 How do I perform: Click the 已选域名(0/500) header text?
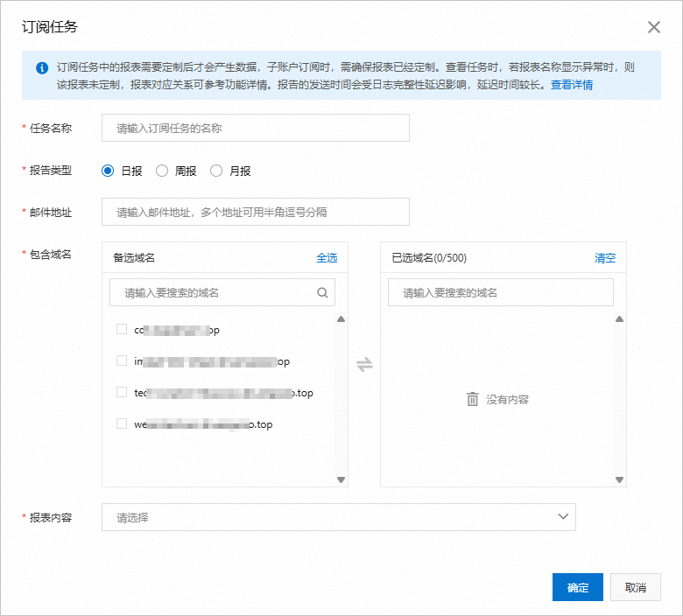429,258
